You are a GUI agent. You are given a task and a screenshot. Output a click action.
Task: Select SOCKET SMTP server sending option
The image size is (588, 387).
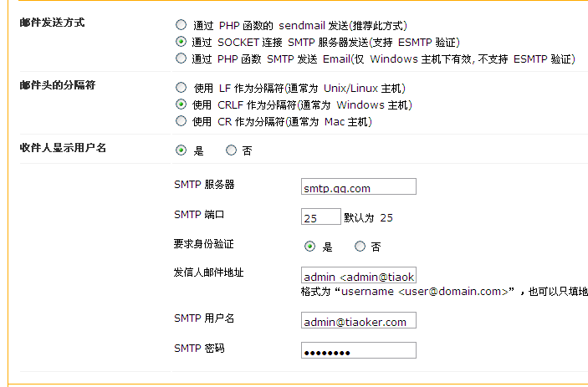click(181, 42)
